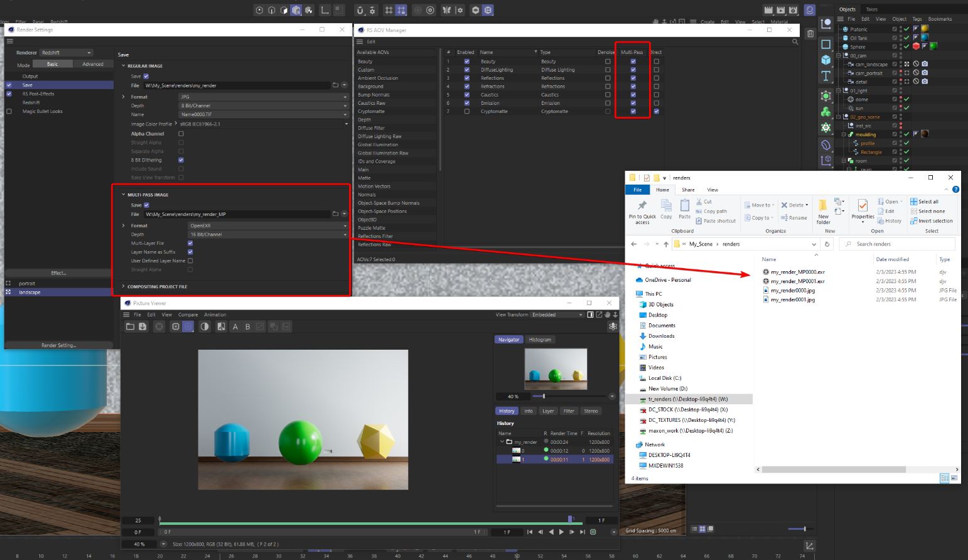Click the Render Setting... button

pyautogui.click(x=58, y=345)
